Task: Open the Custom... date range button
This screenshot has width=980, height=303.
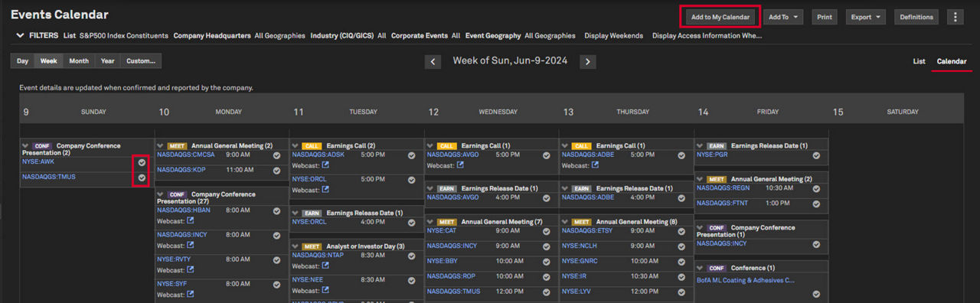Action: (141, 61)
